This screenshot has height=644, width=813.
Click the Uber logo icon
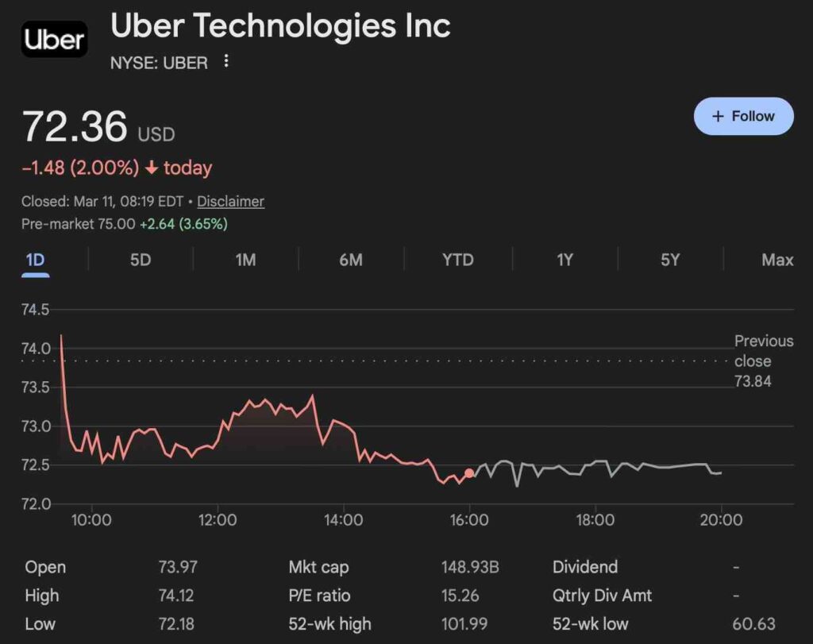54,39
